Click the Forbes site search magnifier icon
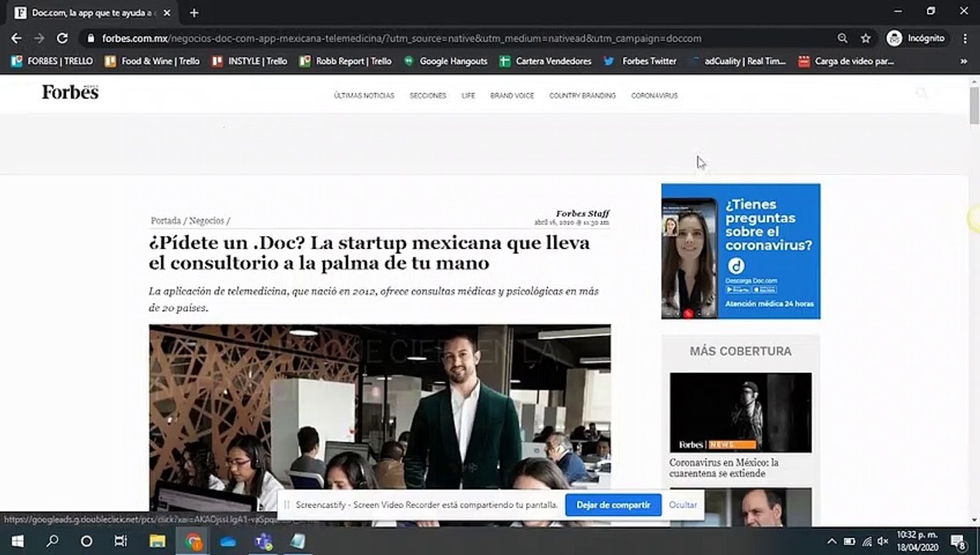 921,93
